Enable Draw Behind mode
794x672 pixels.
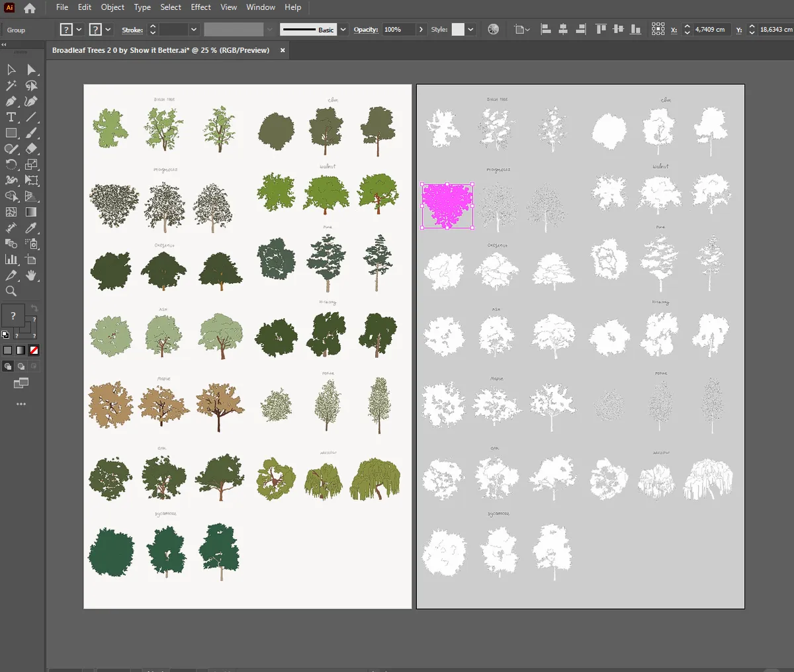[21, 366]
